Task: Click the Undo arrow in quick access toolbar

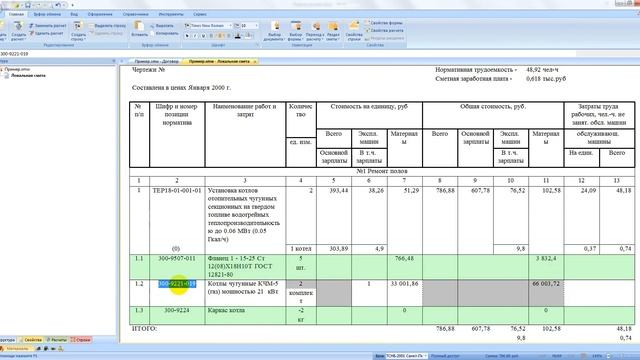Action: click(x=58, y=5)
